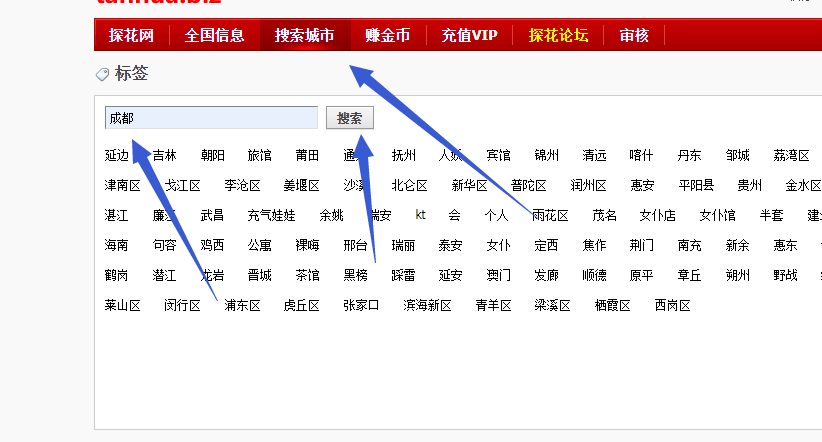Select the orange kt tag link
Viewport: 822px width, 442px height.
pos(421,215)
